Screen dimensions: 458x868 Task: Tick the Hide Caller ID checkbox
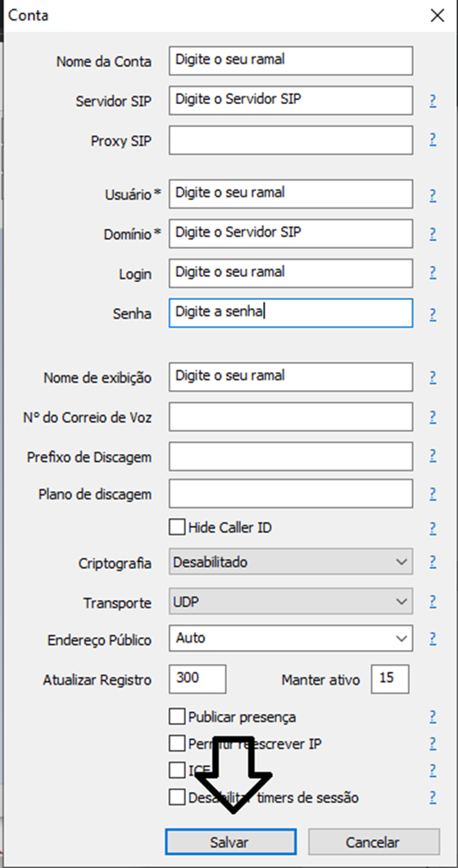pyautogui.click(x=177, y=528)
